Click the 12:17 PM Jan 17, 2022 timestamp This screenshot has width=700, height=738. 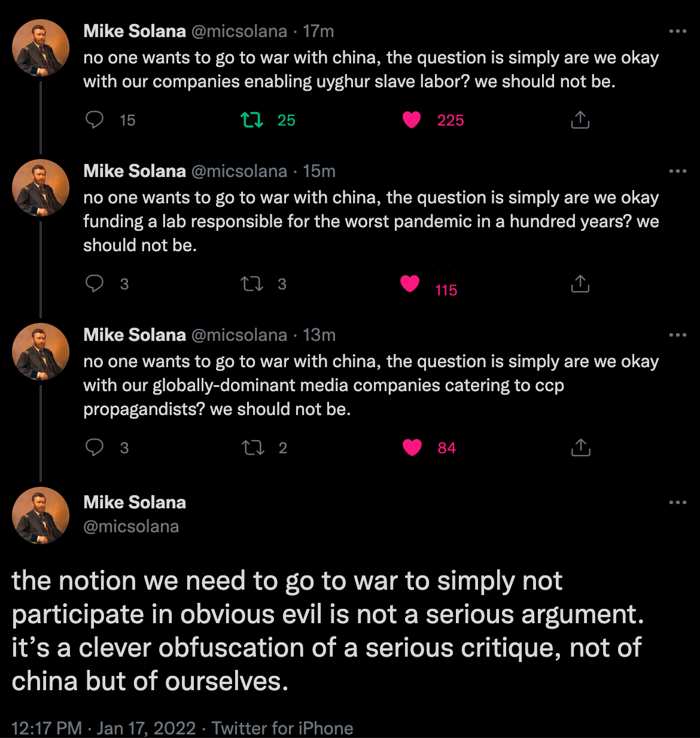(104, 728)
